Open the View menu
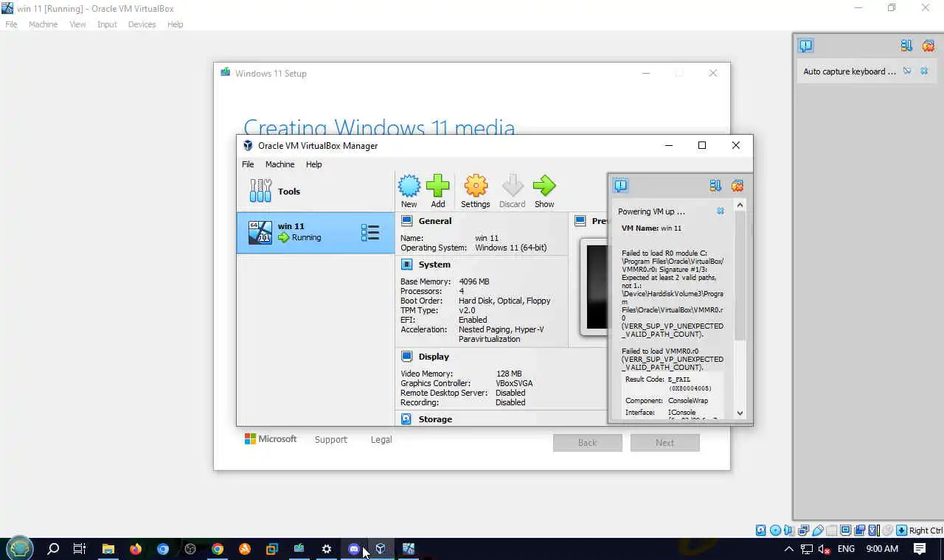Image resolution: width=944 pixels, height=560 pixels. coord(77,24)
